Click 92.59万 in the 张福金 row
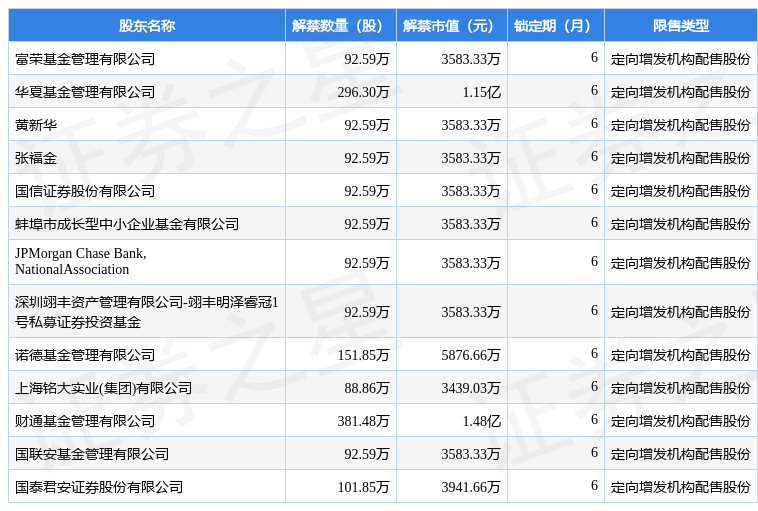Screen dimensions: 758x511 367,158
